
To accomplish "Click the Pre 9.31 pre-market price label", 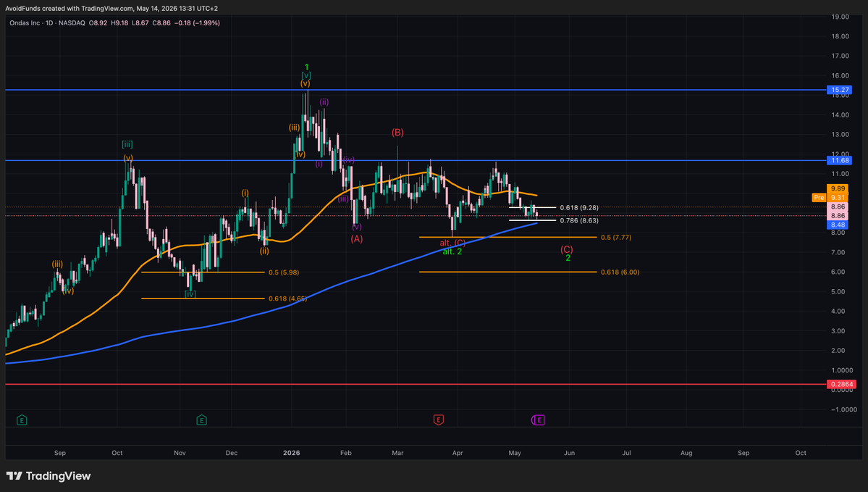I will point(830,197).
